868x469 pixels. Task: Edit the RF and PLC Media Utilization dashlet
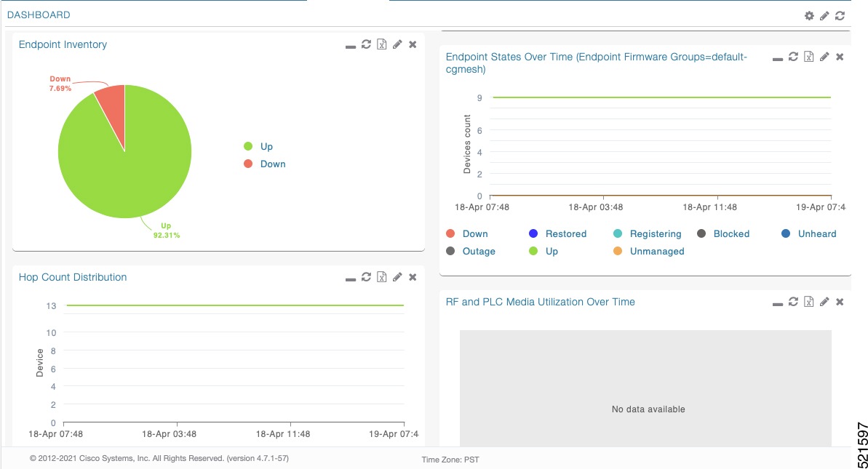[824, 301]
